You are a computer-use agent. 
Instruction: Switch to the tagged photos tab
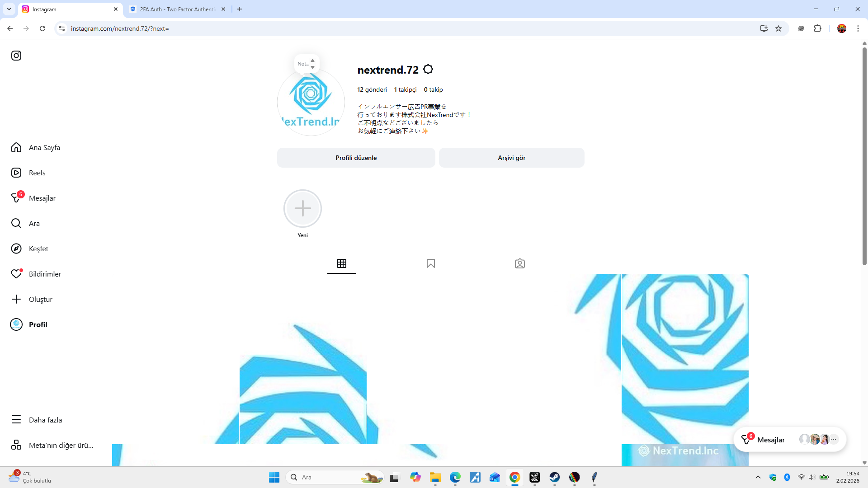point(520,263)
